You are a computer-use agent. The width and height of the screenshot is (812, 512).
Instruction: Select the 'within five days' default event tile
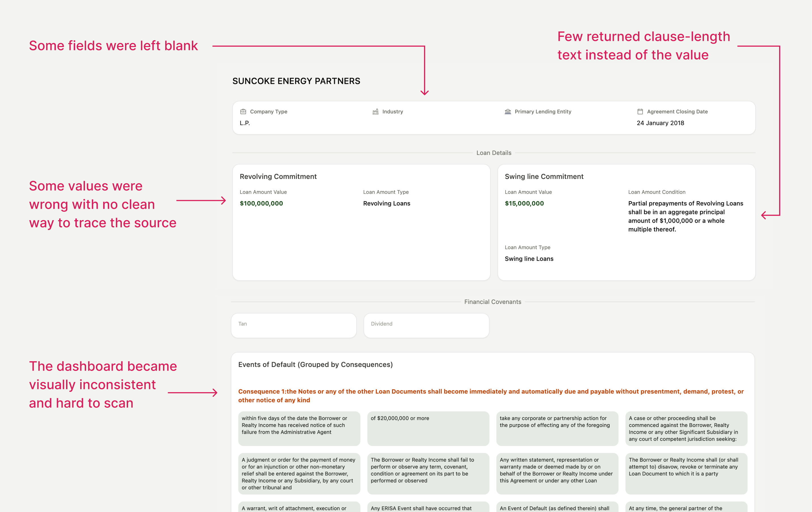tap(299, 428)
